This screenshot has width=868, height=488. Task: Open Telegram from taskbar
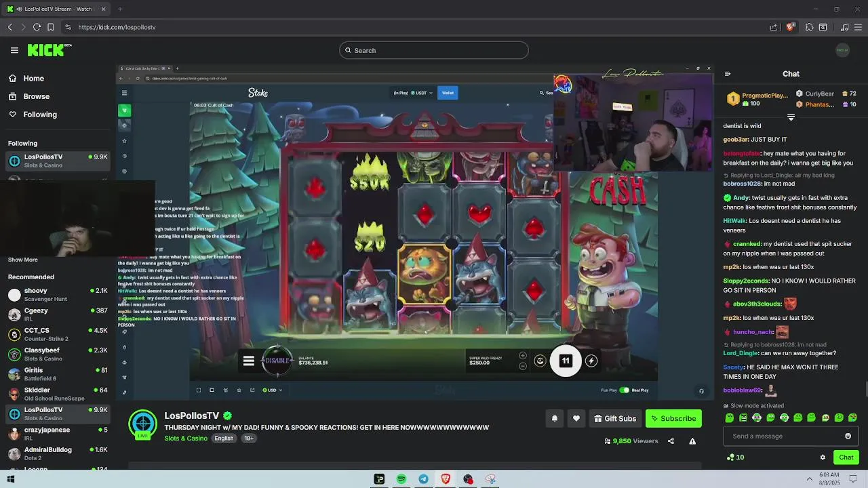423,479
